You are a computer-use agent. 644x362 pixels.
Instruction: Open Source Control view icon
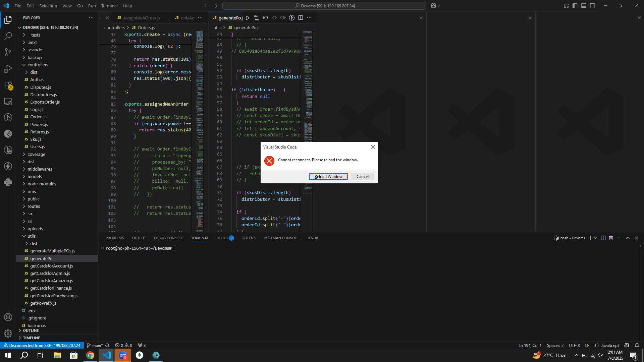point(8,52)
